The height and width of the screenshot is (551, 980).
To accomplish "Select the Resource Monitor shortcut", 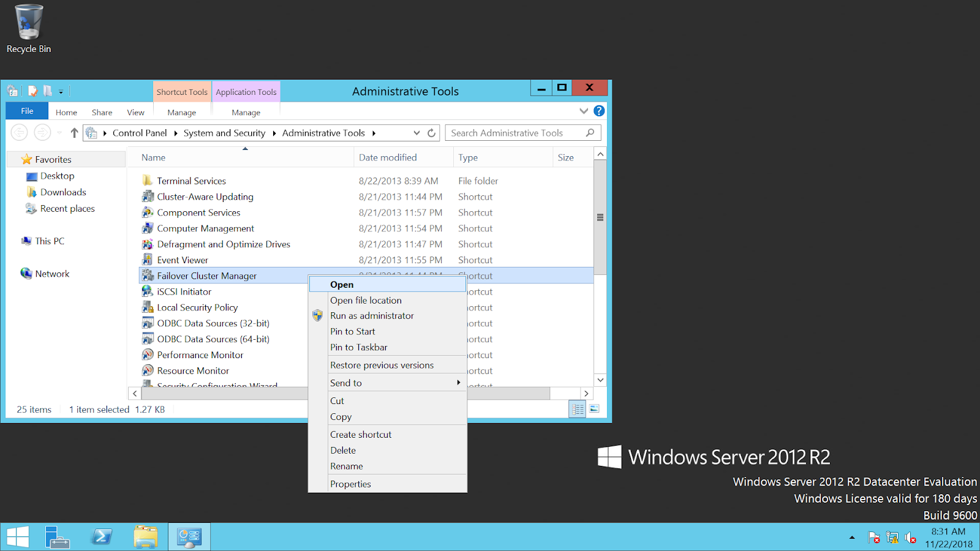I will tap(192, 370).
